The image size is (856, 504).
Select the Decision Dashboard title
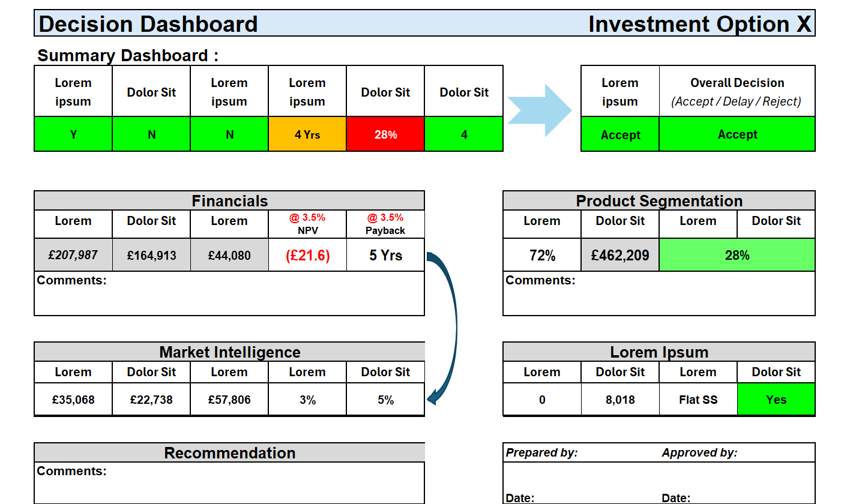[x=148, y=24]
